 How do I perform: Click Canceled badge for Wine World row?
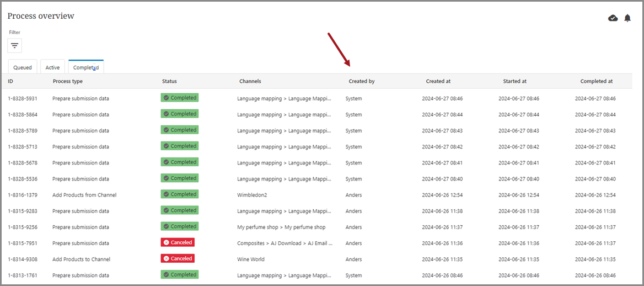(177, 258)
